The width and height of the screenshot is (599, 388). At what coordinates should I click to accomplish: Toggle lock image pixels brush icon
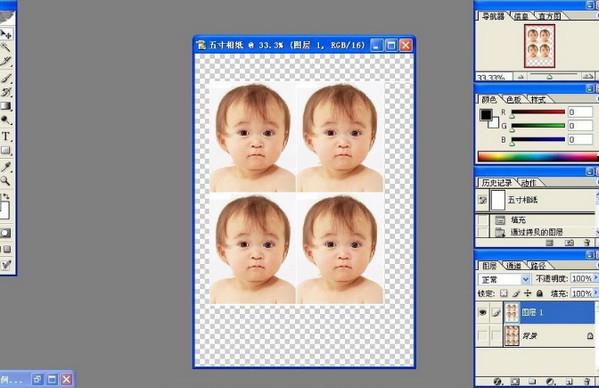pyautogui.click(x=516, y=293)
